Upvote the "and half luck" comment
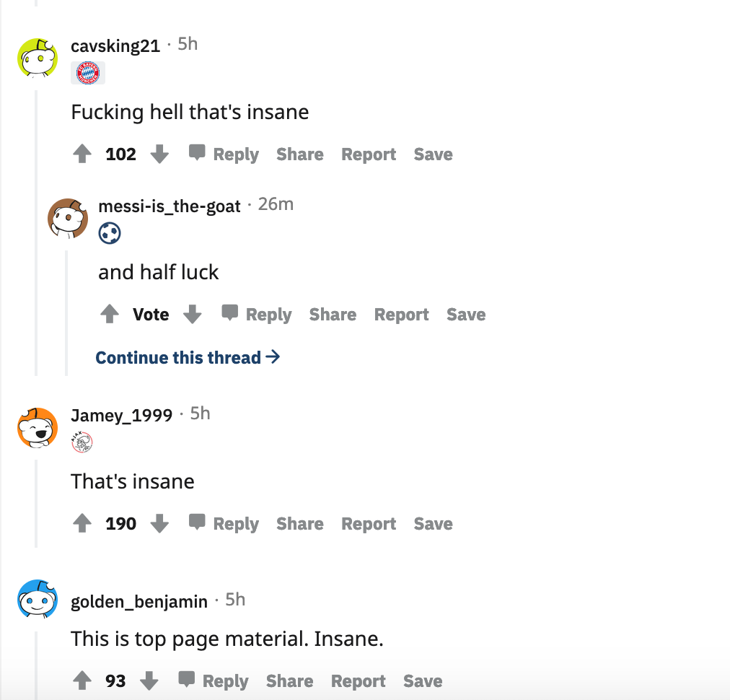The height and width of the screenshot is (700, 730). click(x=110, y=315)
